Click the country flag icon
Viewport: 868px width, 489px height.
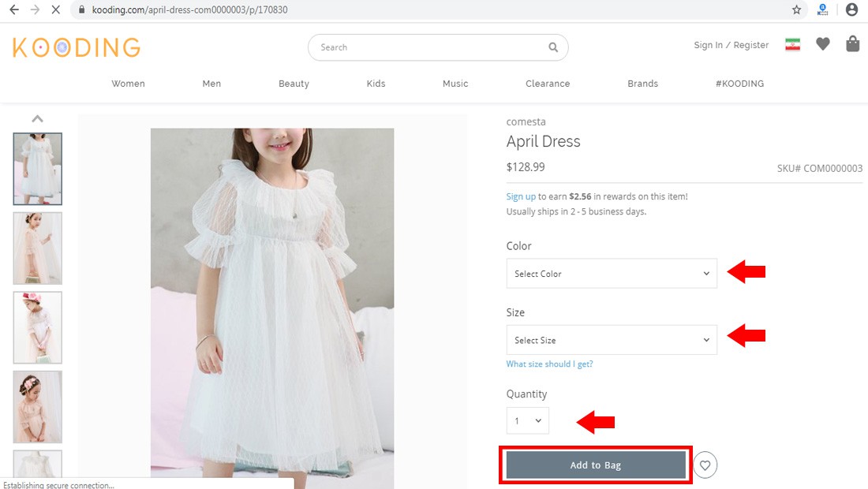tap(792, 45)
